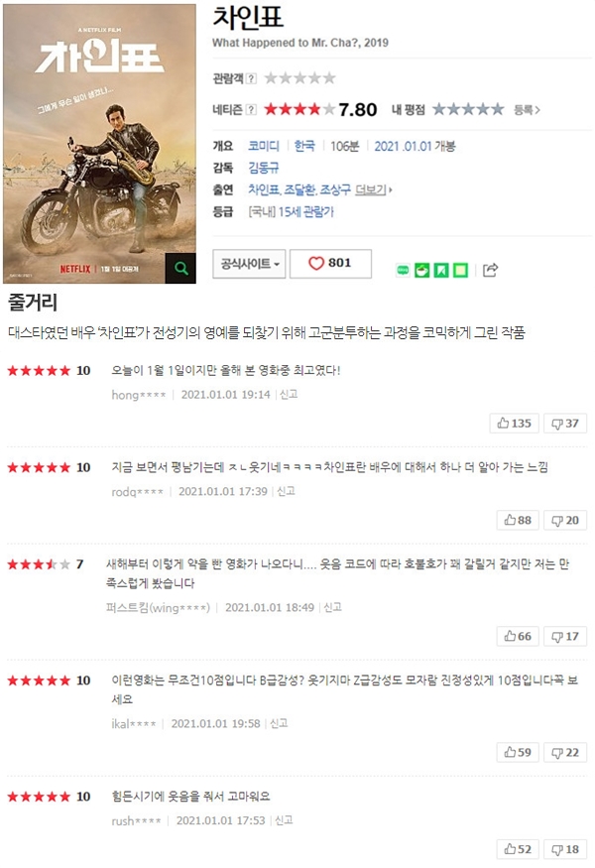The image size is (595, 868).
Task: Thumbs up rodq's review with 88 likes
Action: tap(518, 521)
